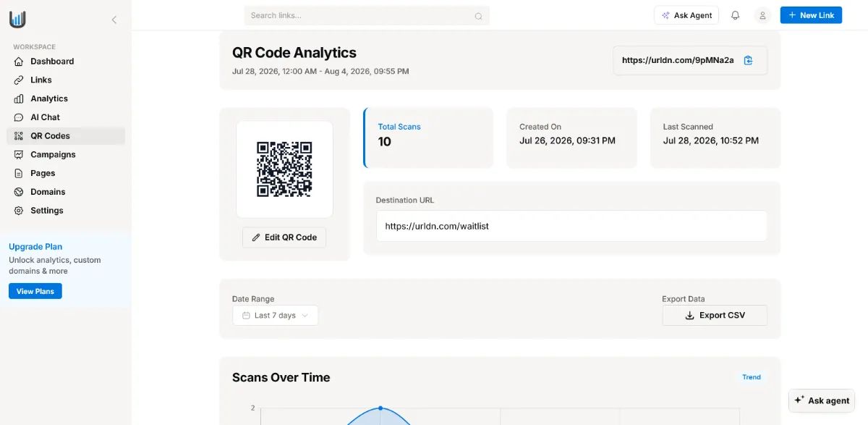Click the Destination URL input field
This screenshot has width=868, height=425.
571,226
